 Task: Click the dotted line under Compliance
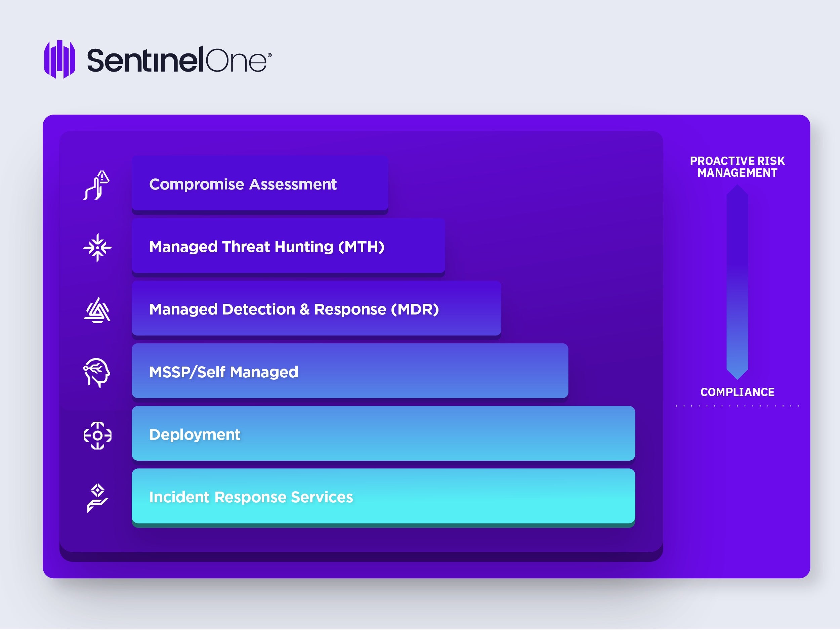pyautogui.click(x=737, y=406)
